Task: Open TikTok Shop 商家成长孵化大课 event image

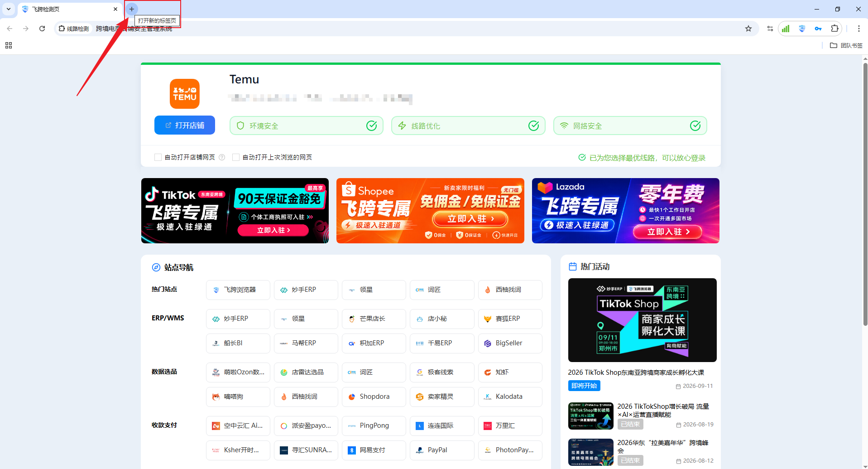Action: click(642, 320)
